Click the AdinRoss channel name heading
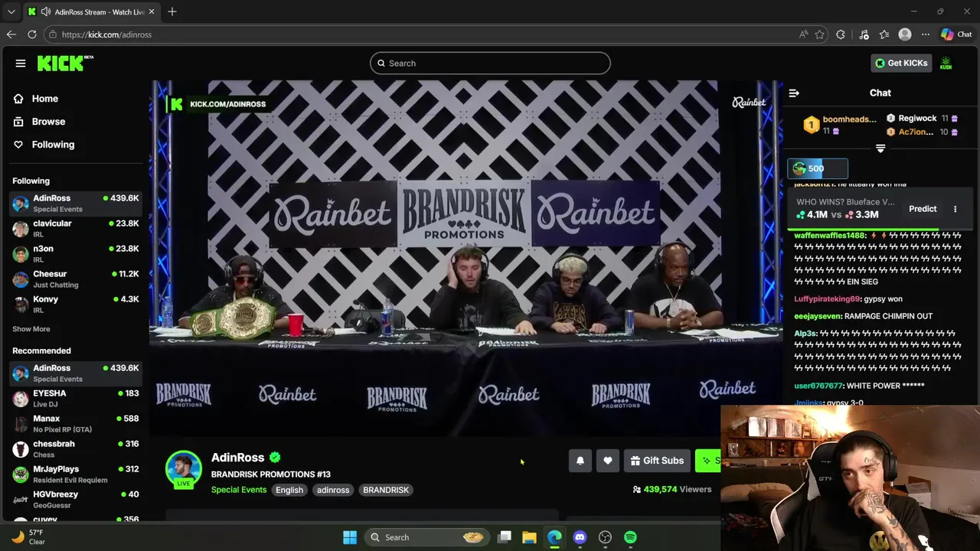The width and height of the screenshot is (980, 551). click(x=237, y=458)
